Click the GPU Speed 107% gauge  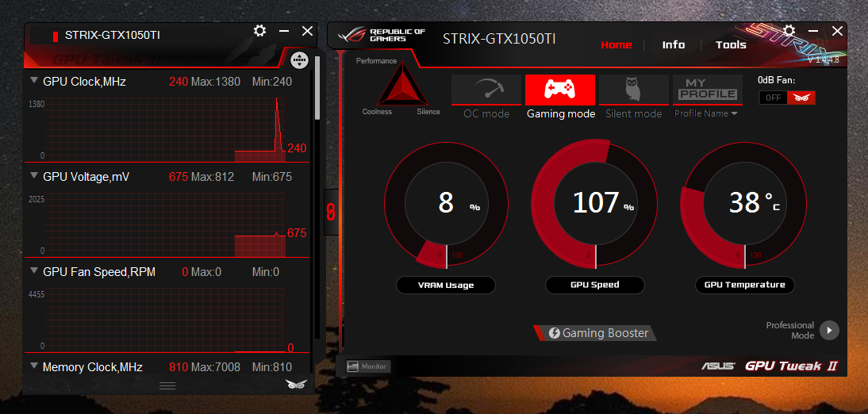pos(595,205)
